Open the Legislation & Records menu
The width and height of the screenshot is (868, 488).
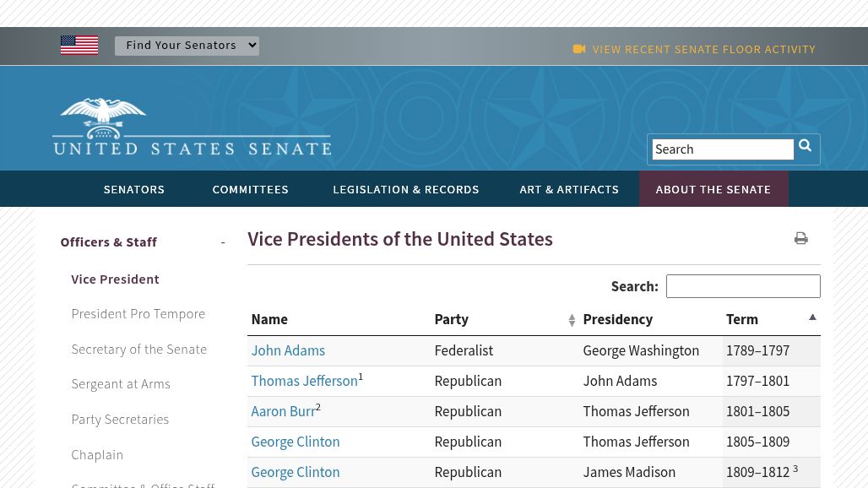(405, 190)
